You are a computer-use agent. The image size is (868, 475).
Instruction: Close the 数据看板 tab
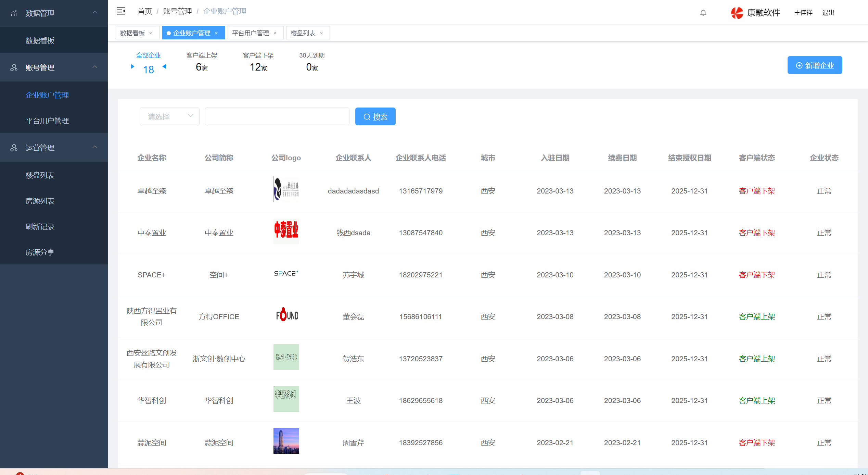point(151,33)
